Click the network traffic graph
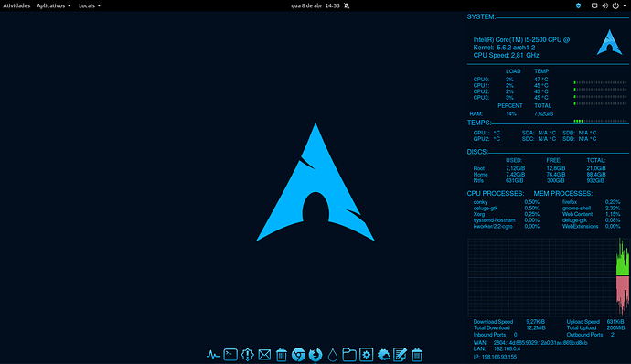The width and height of the screenshot is (631, 364). coord(548,277)
